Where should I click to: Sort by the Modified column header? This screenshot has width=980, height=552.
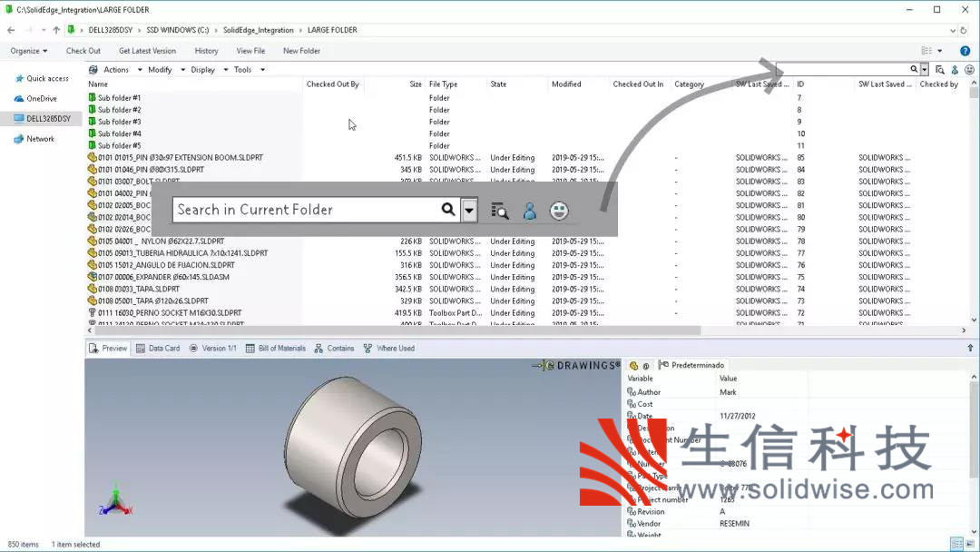[x=566, y=84]
